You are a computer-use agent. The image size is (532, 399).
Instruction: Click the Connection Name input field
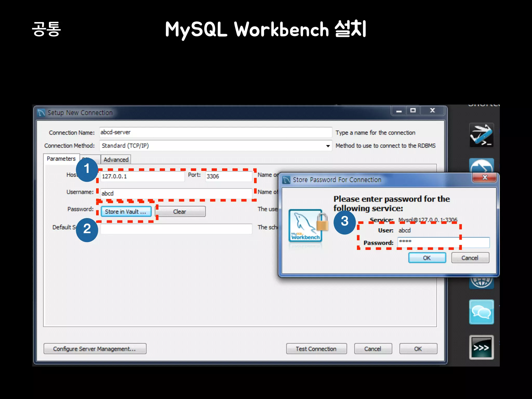(x=216, y=132)
